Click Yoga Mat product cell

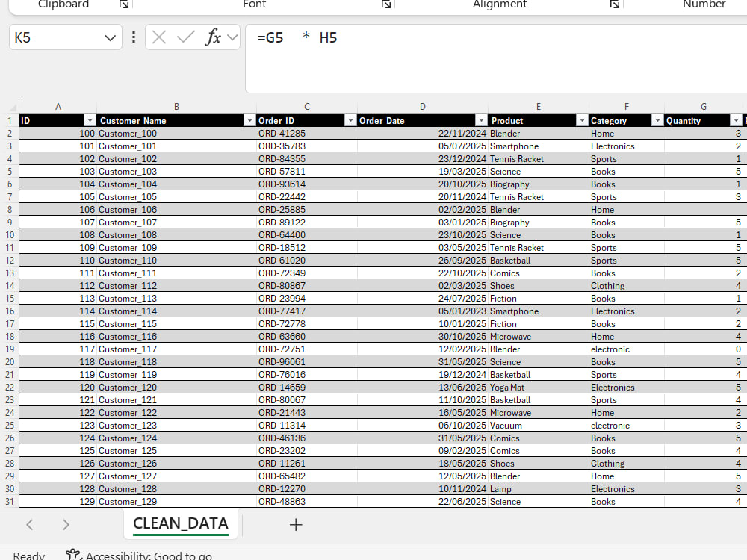[539, 387]
